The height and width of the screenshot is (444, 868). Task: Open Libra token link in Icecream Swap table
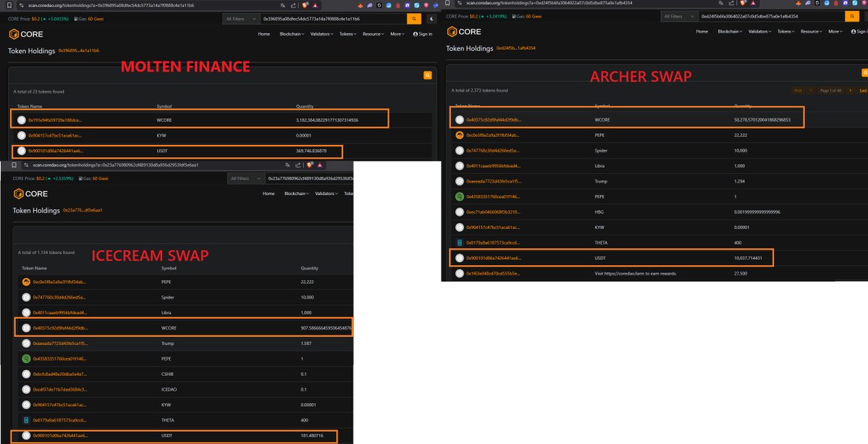[60, 313]
